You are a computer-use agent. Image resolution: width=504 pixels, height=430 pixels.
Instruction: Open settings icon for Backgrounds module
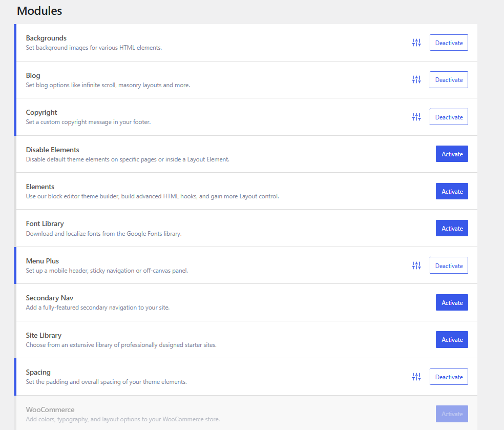416,43
